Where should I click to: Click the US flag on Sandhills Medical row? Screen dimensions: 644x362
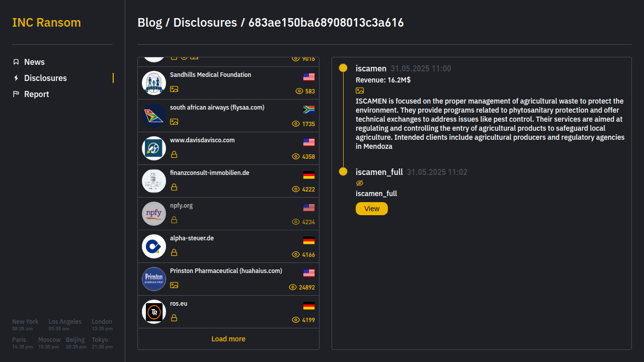click(309, 77)
